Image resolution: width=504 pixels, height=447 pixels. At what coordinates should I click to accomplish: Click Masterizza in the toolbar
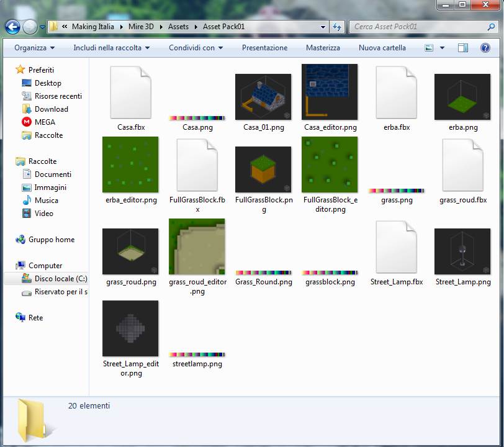pos(323,48)
